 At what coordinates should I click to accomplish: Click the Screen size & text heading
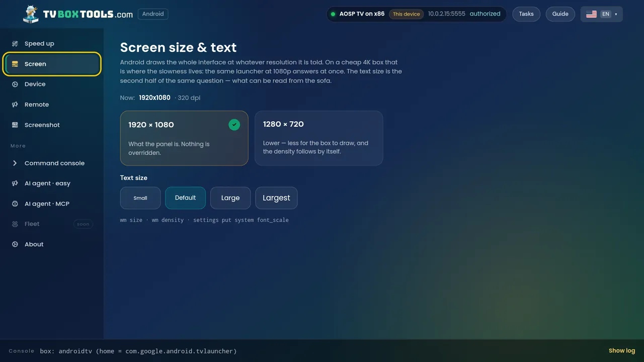click(x=178, y=47)
